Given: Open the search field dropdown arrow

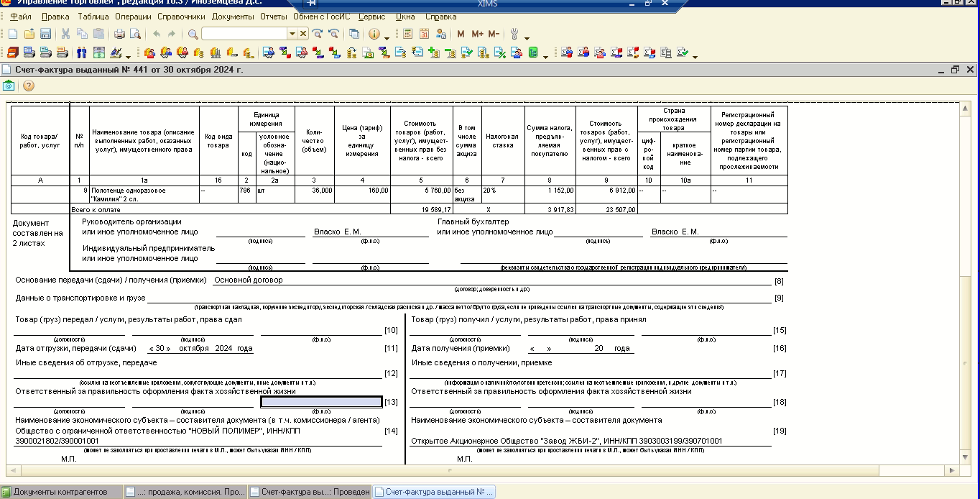Looking at the screenshot, I should point(292,34).
